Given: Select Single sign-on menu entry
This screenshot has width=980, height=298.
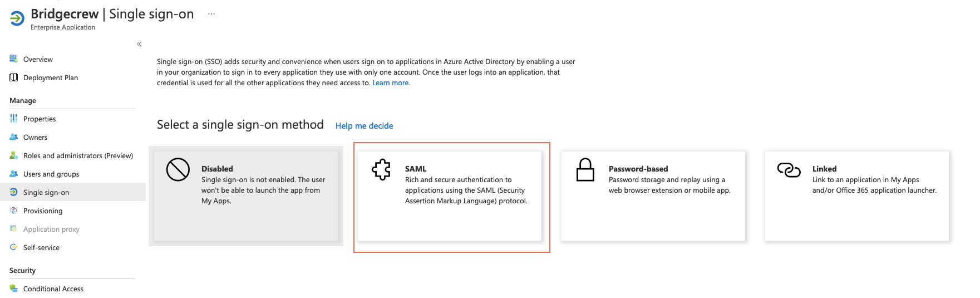Looking at the screenshot, I should 46,193.
